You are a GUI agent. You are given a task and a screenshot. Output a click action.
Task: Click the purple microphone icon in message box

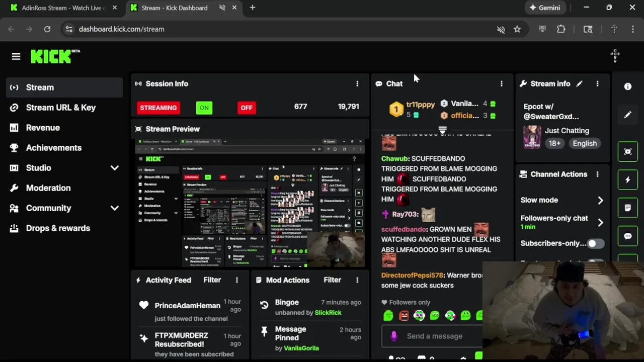pyautogui.click(x=394, y=336)
